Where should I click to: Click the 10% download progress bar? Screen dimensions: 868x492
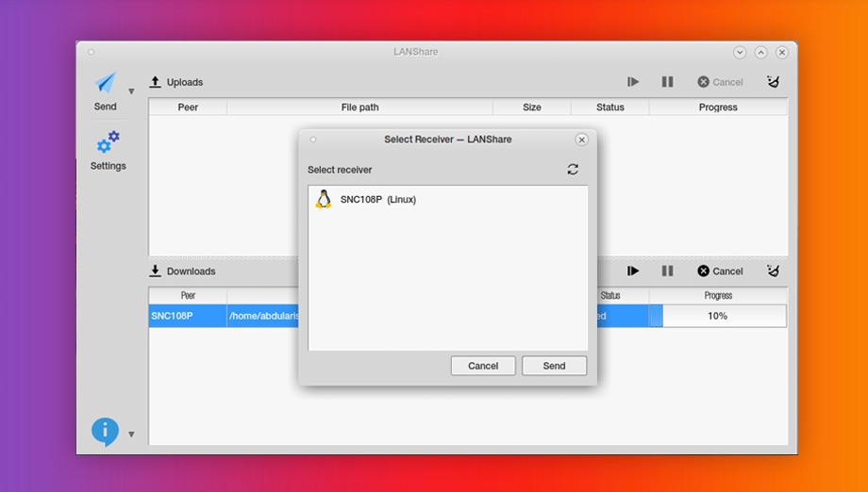pyautogui.click(x=718, y=316)
